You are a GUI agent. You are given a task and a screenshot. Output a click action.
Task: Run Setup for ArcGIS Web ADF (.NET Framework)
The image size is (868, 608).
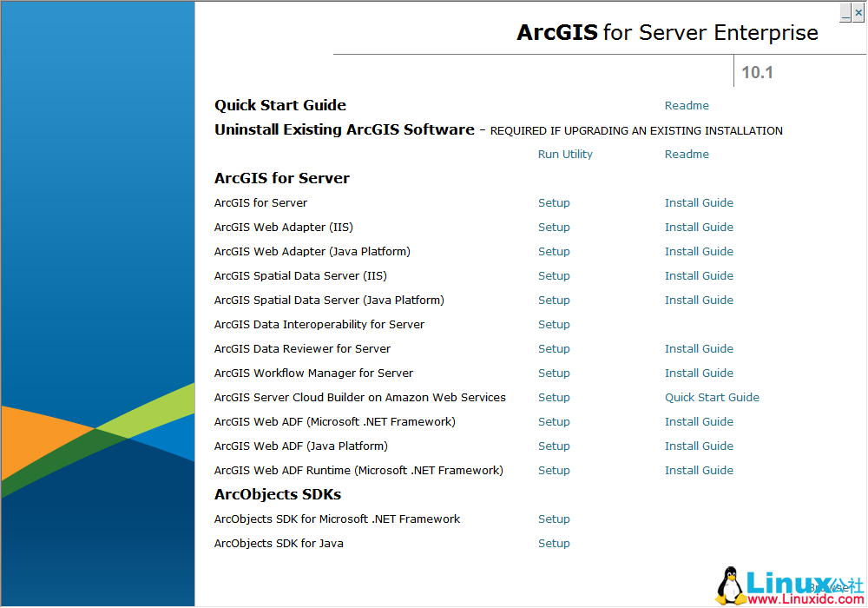click(554, 421)
